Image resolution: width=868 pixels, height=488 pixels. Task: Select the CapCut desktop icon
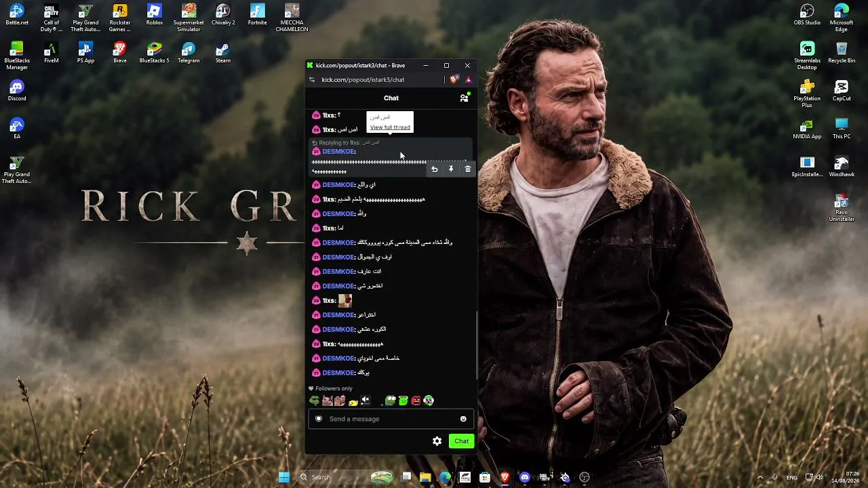842,91
